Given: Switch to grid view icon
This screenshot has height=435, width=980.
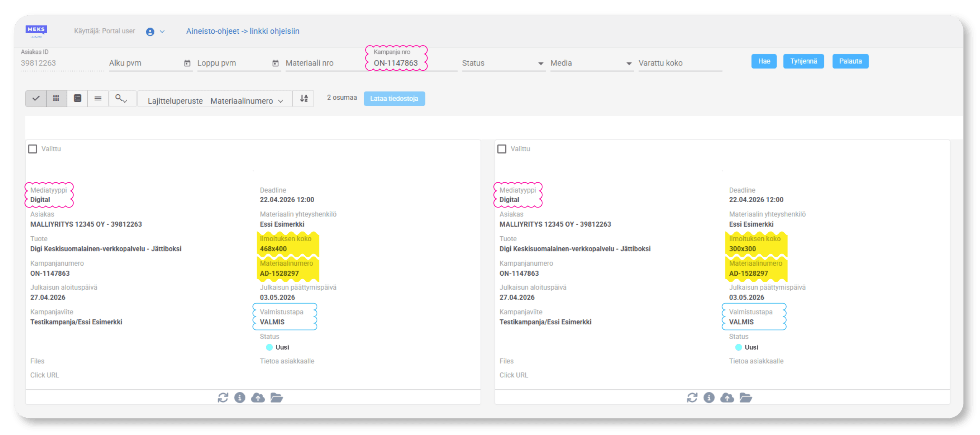Looking at the screenshot, I should tap(56, 98).
